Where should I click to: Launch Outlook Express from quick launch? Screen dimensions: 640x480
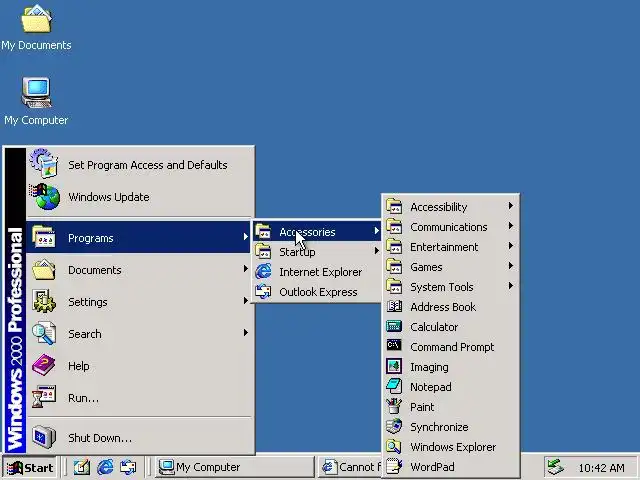128,467
